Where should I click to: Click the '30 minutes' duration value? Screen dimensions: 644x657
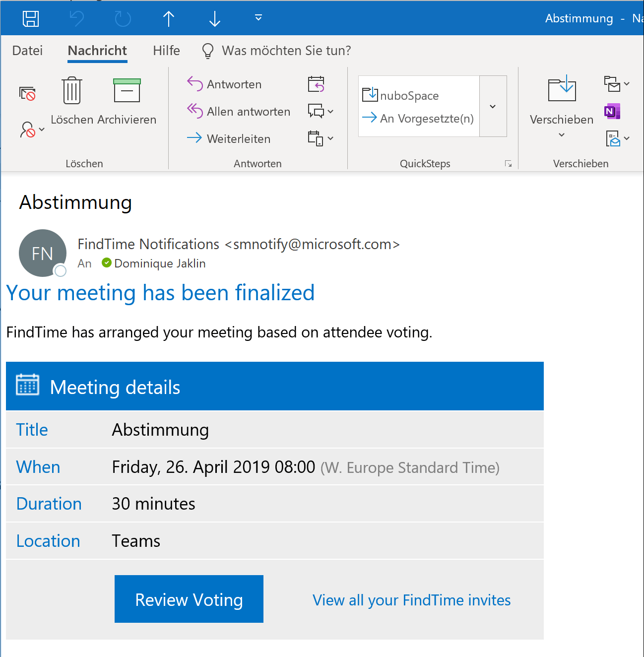(153, 504)
